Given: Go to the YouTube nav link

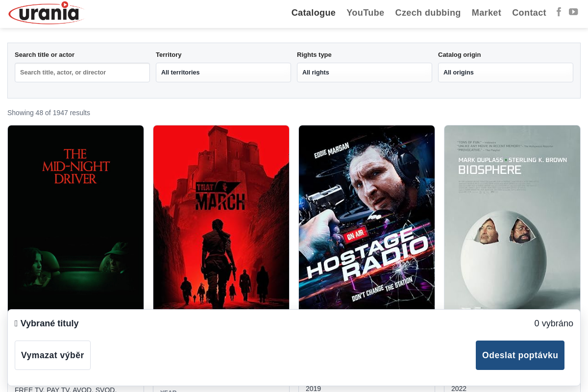Looking at the screenshot, I should coord(366,13).
